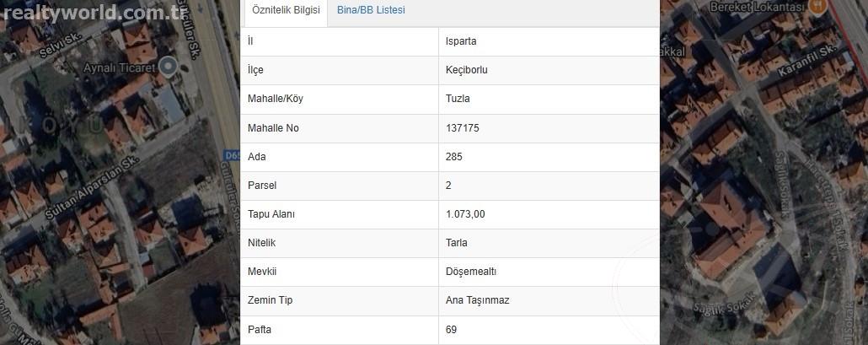Select the Öznitelik Bilgisi tab
Image resolution: width=868 pixels, height=345 pixels.
point(286,10)
